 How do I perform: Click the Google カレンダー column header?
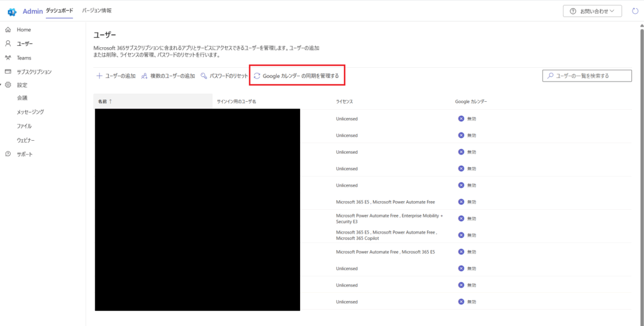point(471,101)
